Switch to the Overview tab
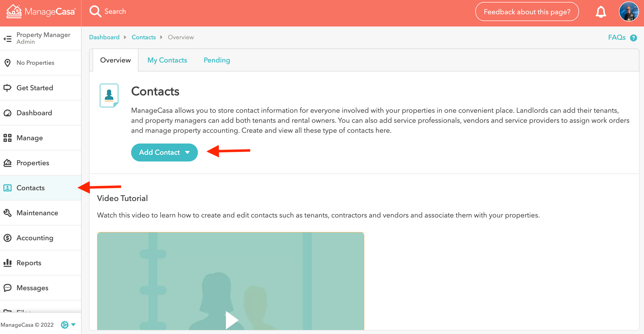Screen dimensions: 644x334 [x=115, y=60]
